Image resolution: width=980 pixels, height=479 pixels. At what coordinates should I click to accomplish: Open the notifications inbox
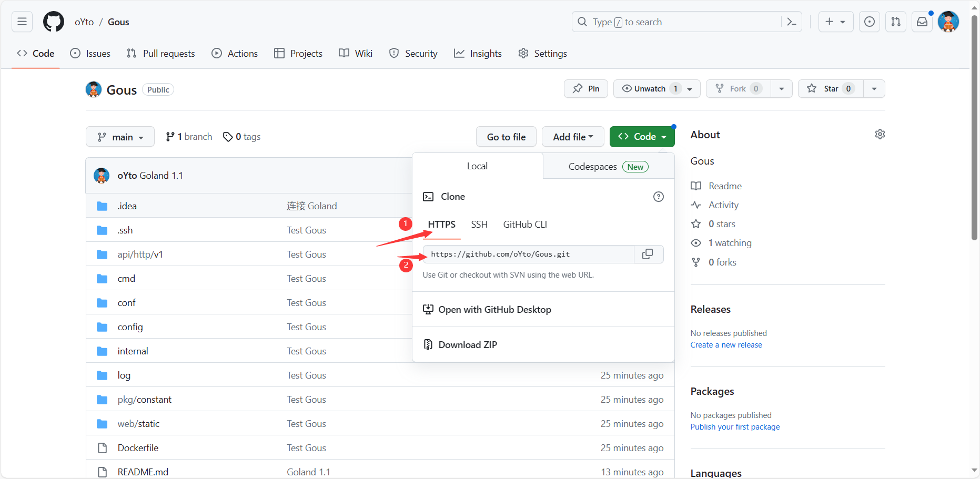[922, 22]
